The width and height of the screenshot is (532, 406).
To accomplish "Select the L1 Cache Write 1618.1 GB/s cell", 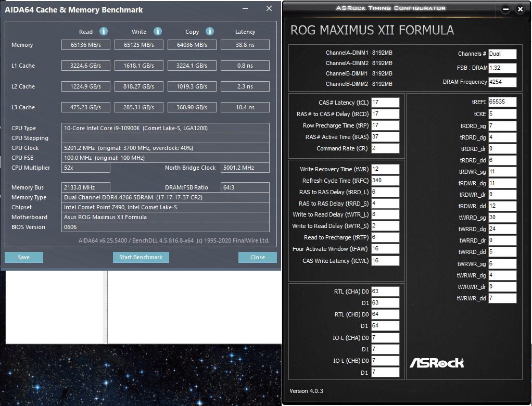I will [x=139, y=66].
